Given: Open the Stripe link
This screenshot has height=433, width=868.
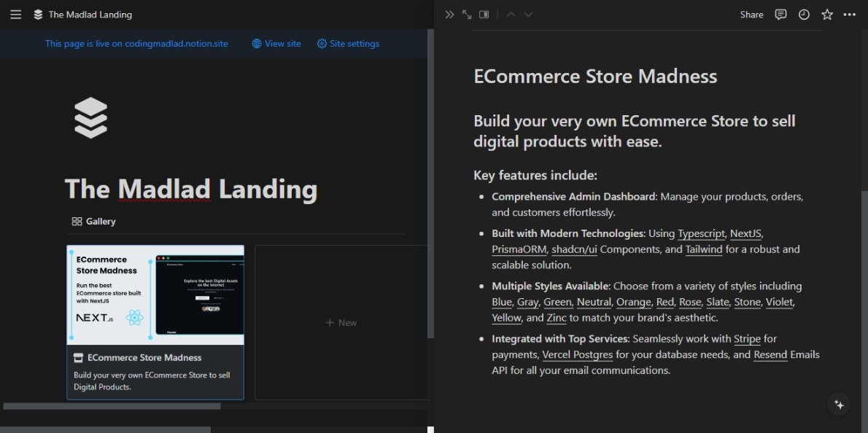Looking at the screenshot, I should 748,338.
